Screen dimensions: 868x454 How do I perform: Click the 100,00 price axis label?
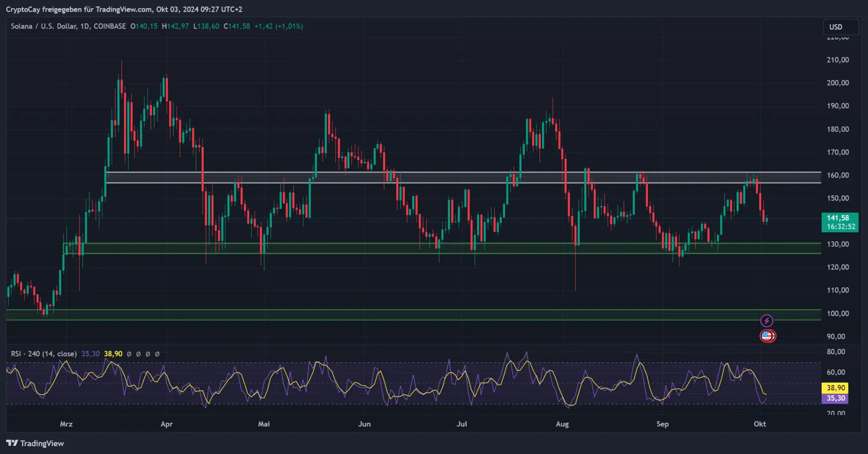[838, 313]
